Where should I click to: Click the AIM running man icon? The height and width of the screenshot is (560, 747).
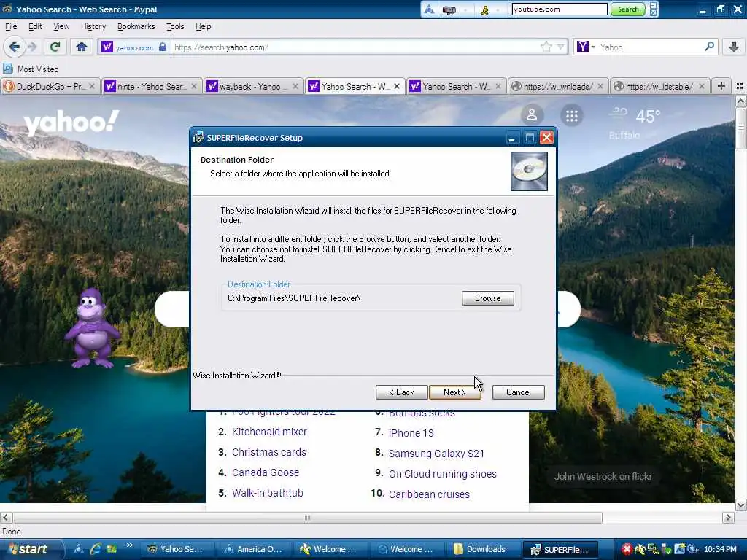pyautogui.click(x=485, y=9)
